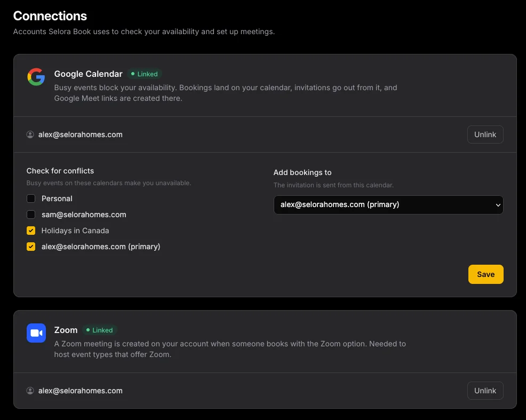Click alex@selorahomes.com email in Google Calendar card
The height and width of the screenshot is (420, 526).
point(80,134)
